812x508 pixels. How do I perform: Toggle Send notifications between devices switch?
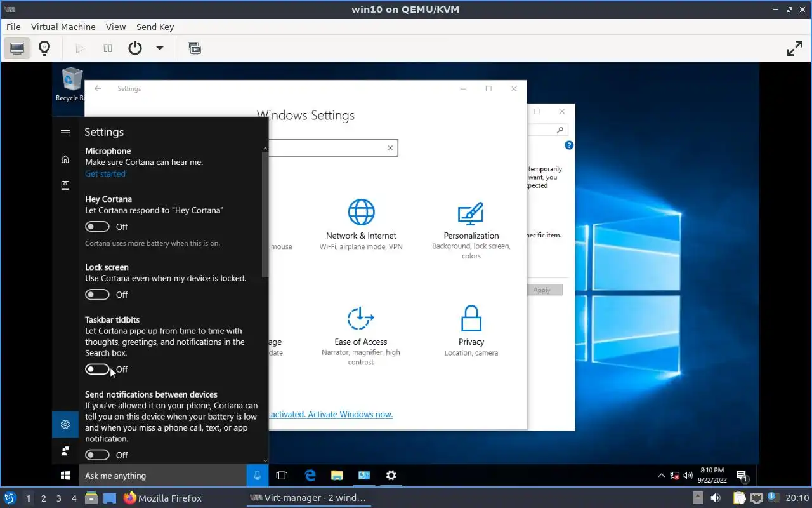tap(98, 455)
